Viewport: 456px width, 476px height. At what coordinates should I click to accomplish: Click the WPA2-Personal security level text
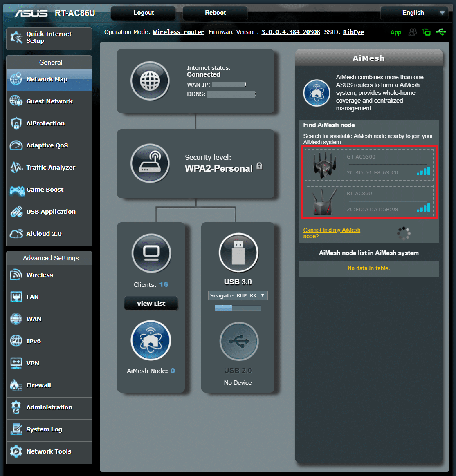[x=219, y=168]
